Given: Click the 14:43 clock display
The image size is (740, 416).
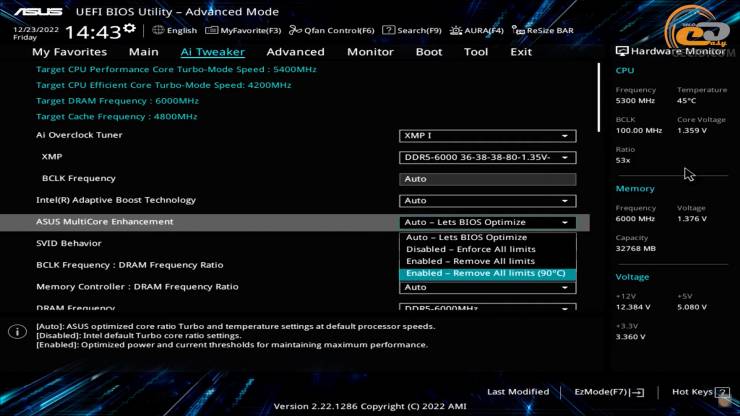Looking at the screenshot, I should click(93, 32).
